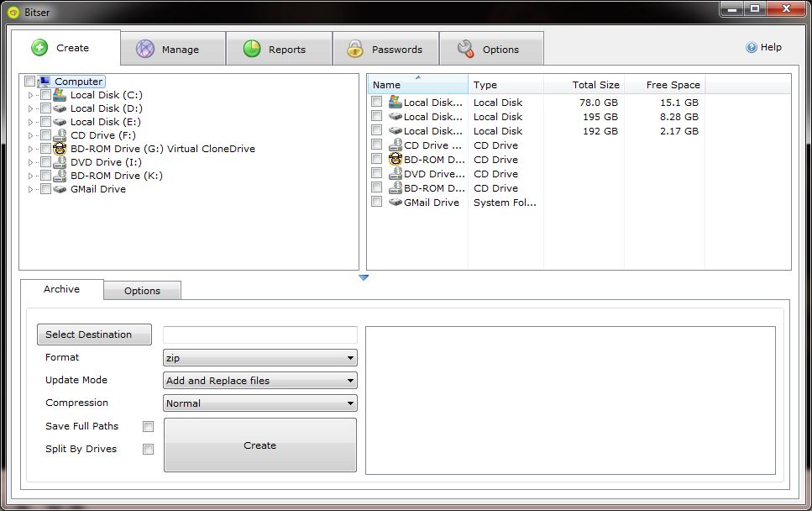Expand the BD-ROM Drive (G:) tree node
Image resolution: width=812 pixels, height=511 pixels.
click(x=30, y=150)
